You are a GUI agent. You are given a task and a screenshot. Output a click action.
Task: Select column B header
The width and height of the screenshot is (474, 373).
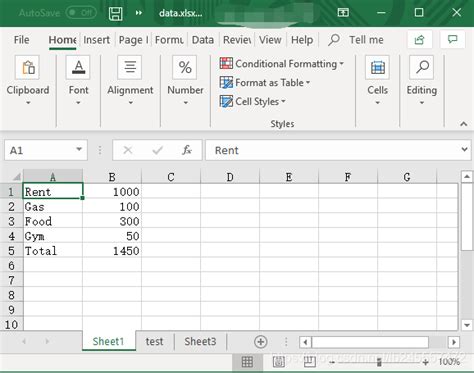tap(112, 177)
